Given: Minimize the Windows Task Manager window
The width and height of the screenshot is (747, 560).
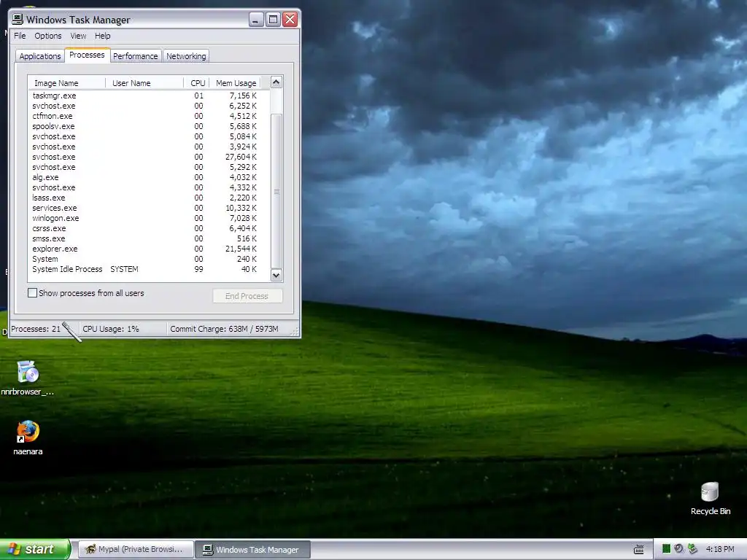Looking at the screenshot, I should click(x=256, y=20).
